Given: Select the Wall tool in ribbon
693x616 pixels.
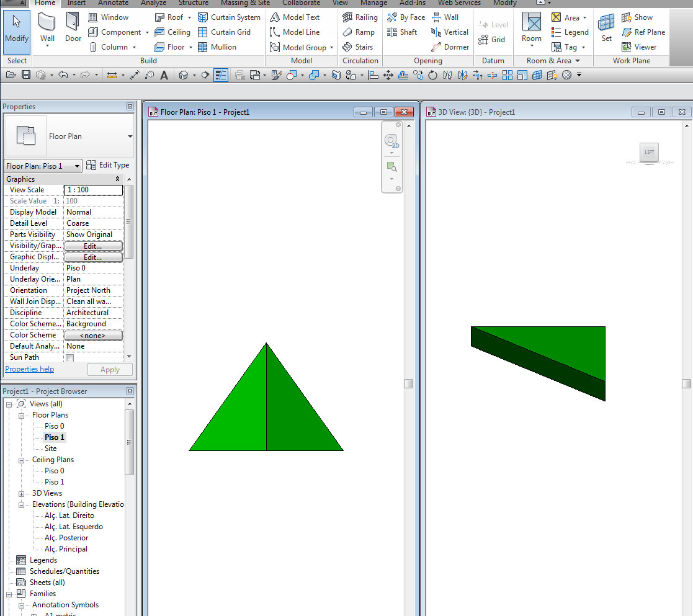Looking at the screenshot, I should pyautogui.click(x=48, y=28).
